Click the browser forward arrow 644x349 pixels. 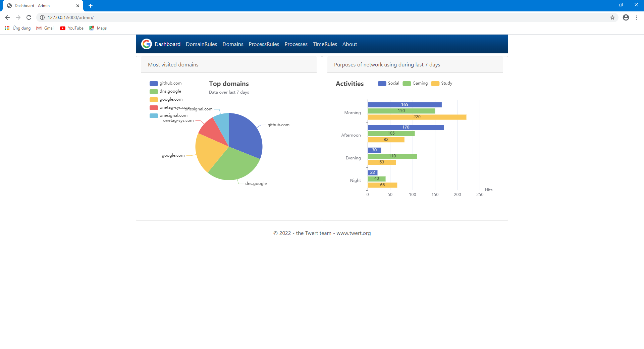[18, 17]
